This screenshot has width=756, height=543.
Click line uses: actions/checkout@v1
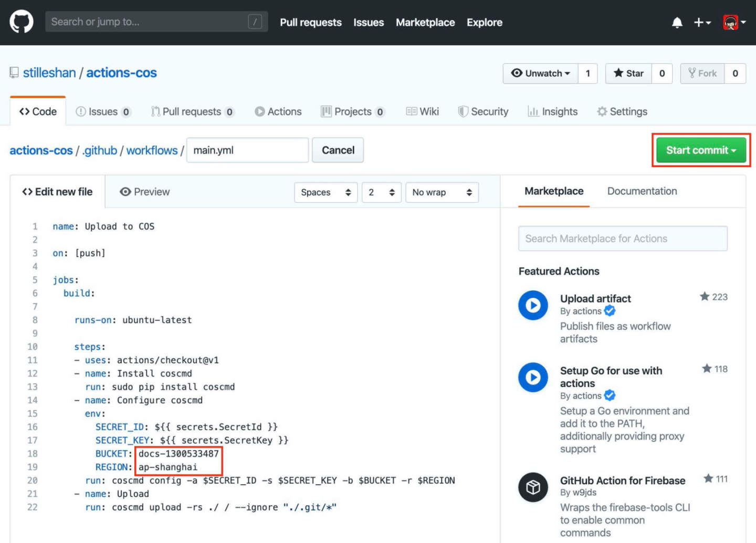[x=146, y=360]
